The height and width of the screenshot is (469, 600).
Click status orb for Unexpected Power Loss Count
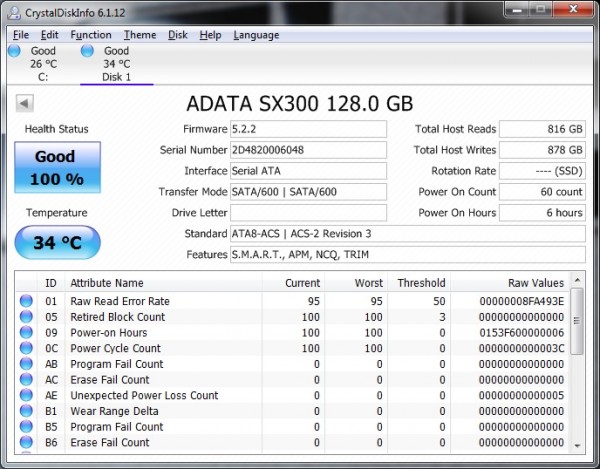pos(26,395)
